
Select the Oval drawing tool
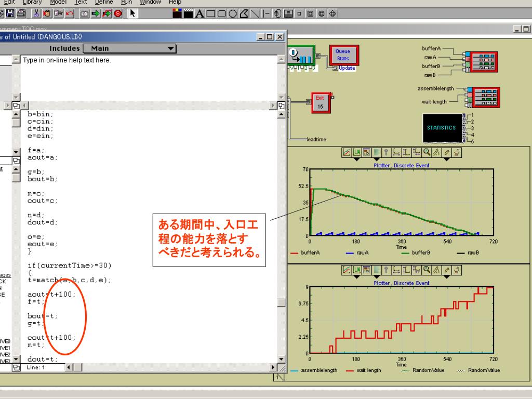coord(232,14)
